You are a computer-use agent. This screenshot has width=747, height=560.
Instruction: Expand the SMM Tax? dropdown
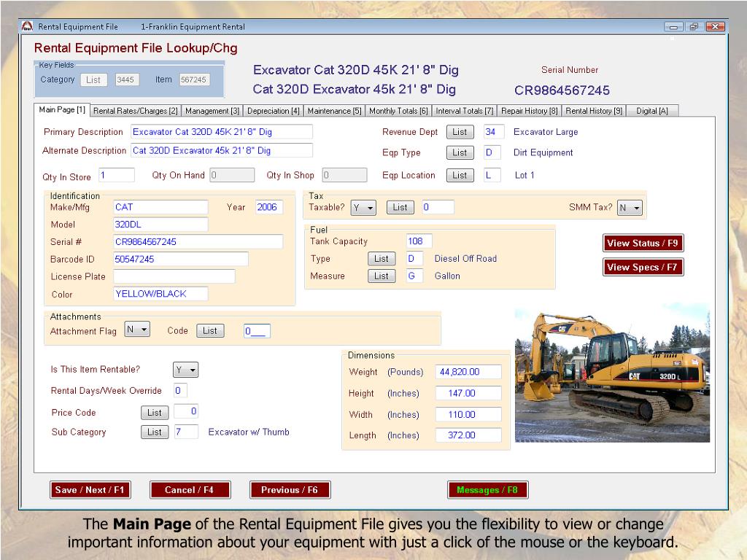[630, 208]
